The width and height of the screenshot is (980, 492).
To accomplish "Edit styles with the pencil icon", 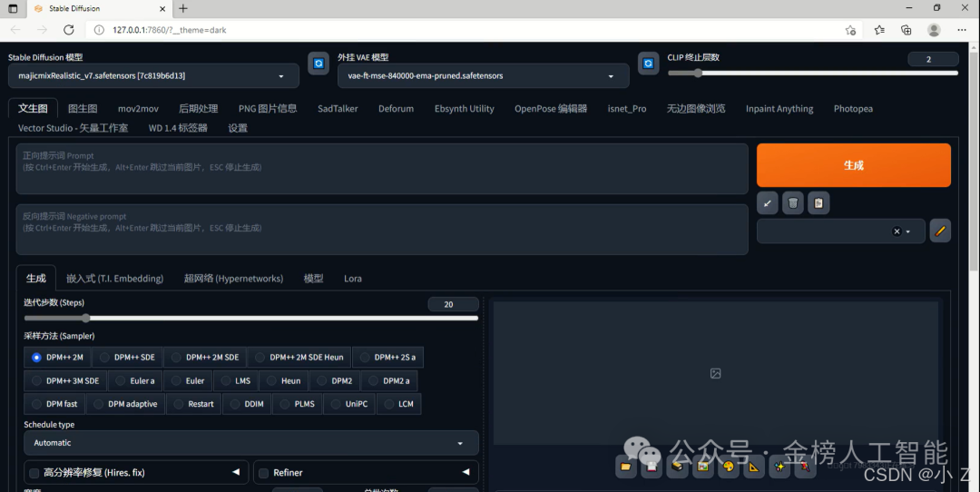I will point(940,231).
